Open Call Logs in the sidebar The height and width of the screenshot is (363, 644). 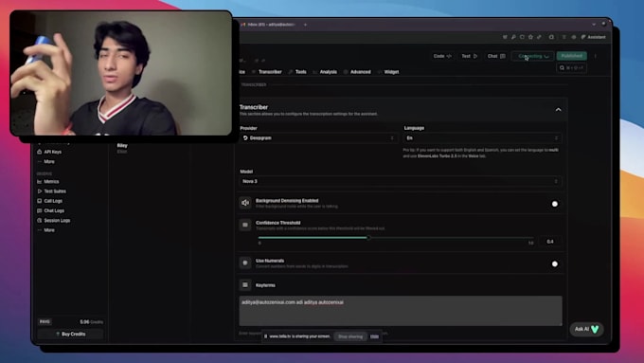tap(49, 201)
